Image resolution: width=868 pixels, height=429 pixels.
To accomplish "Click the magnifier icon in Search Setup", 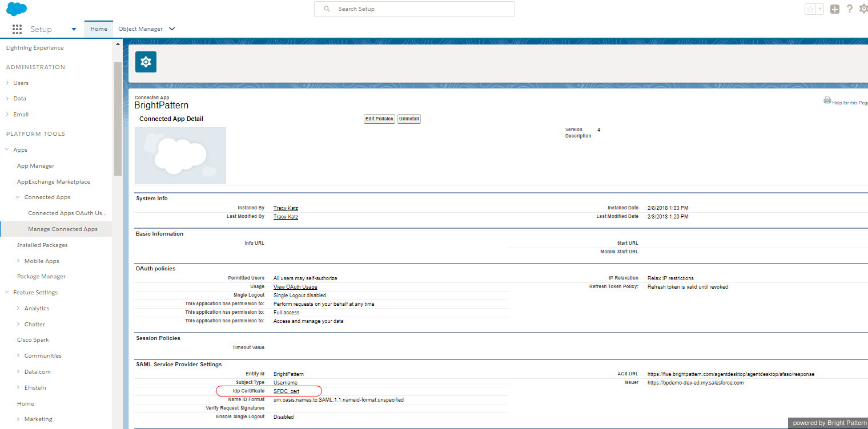I will [327, 9].
